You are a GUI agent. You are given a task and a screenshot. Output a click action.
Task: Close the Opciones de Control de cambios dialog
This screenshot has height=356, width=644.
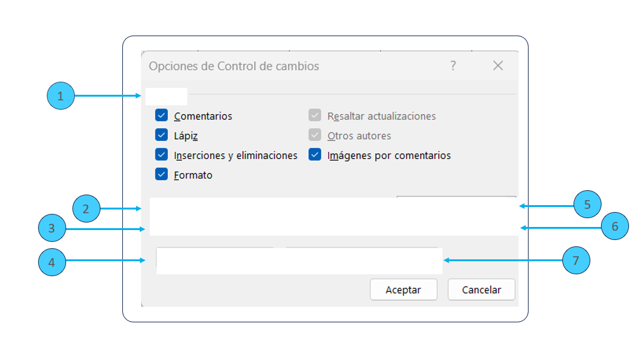click(x=498, y=65)
